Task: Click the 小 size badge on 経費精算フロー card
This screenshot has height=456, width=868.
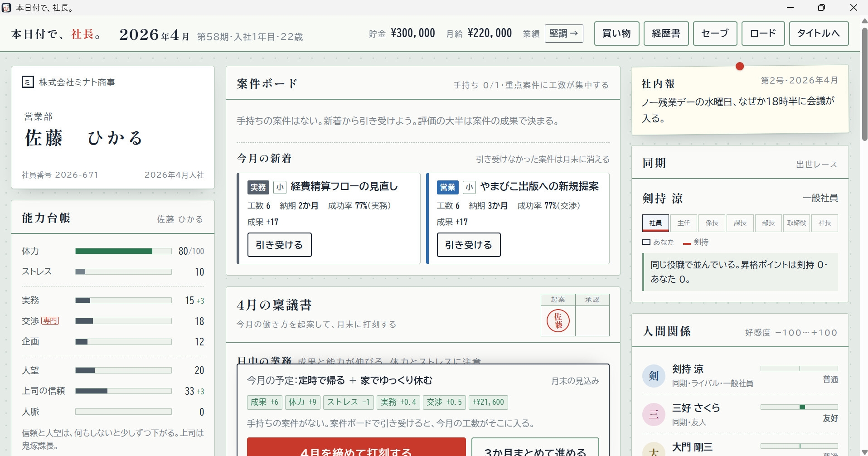Action: tap(280, 187)
